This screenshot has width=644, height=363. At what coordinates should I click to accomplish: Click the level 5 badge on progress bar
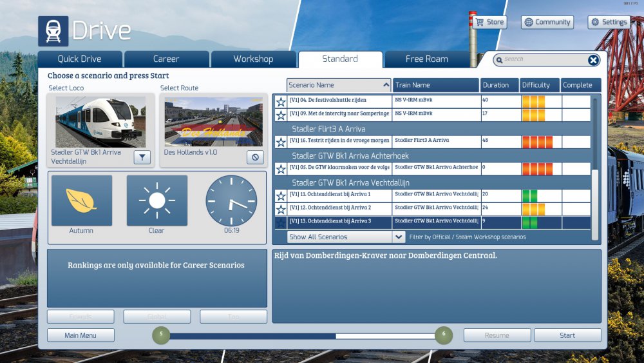click(x=161, y=335)
